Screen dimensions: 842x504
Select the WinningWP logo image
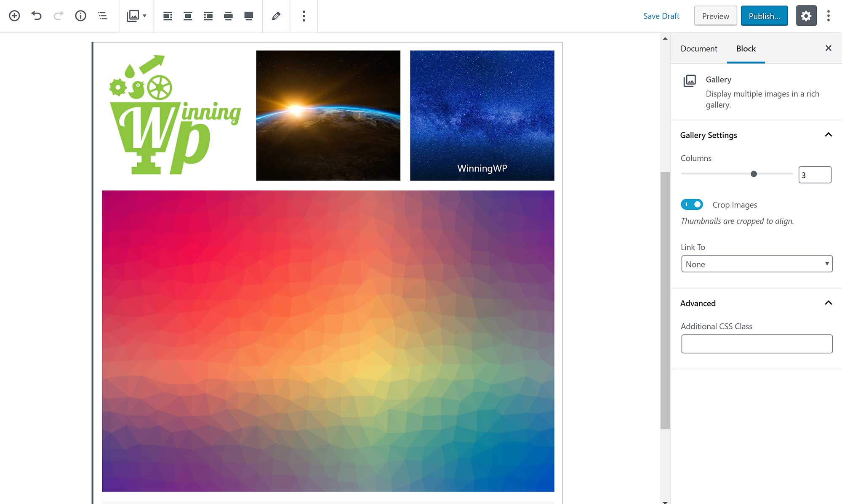coord(174,115)
